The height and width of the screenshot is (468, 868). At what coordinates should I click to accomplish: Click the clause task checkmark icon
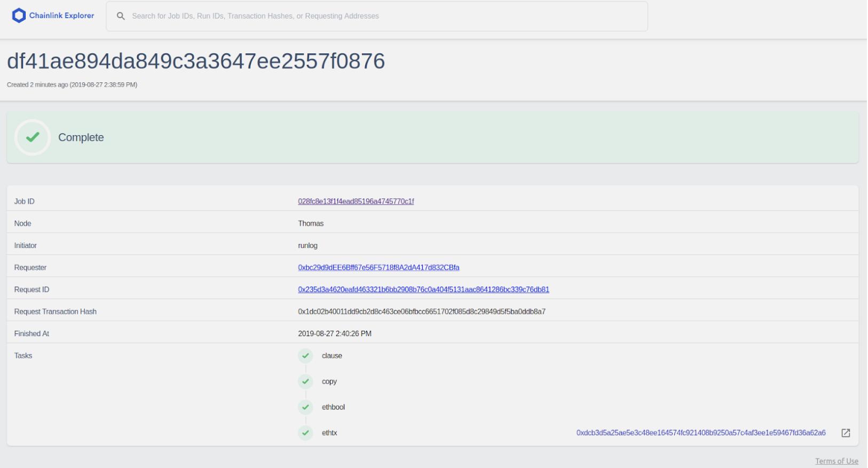(x=305, y=356)
